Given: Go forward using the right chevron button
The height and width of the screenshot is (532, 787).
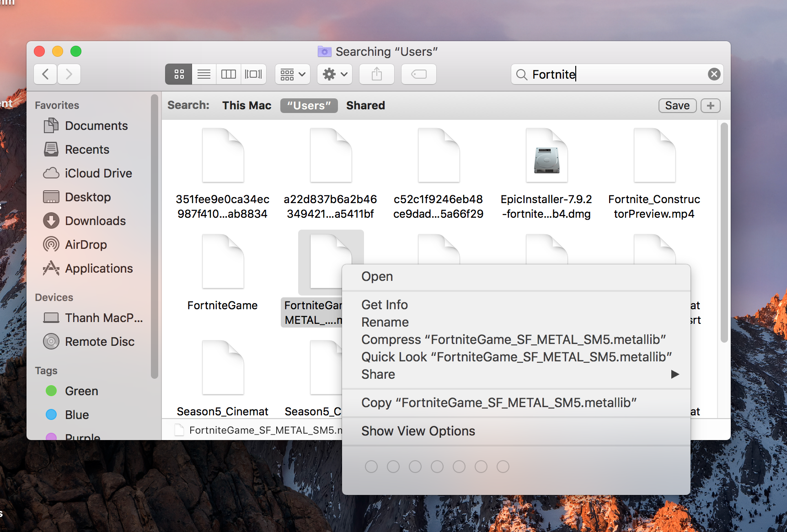Looking at the screenshot, I should click(69, 74).
